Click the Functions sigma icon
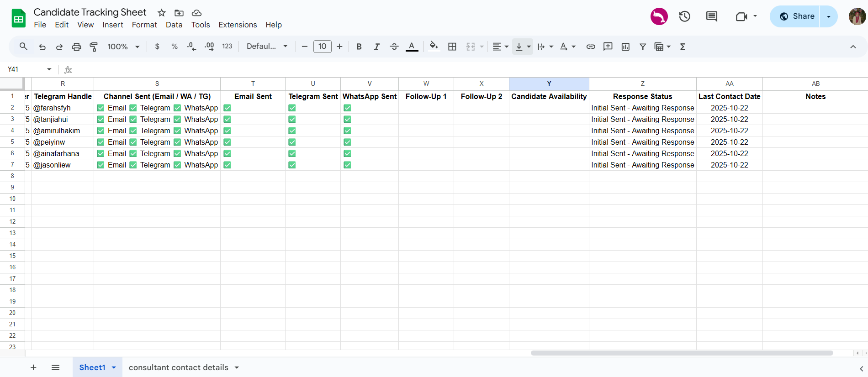 (x=683, y=47)
